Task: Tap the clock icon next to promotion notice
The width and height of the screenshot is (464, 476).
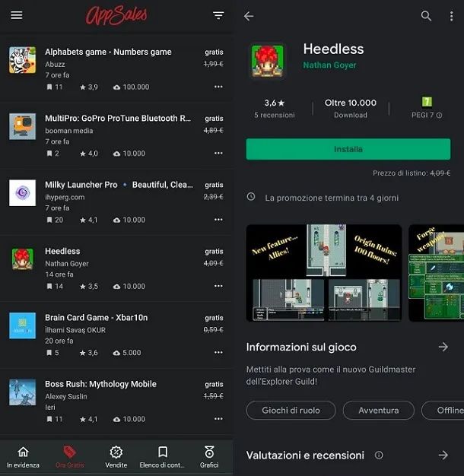Action: point(251,197)
